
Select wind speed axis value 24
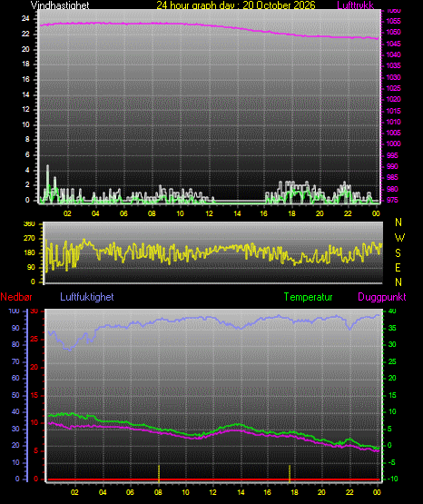[25, 19]
